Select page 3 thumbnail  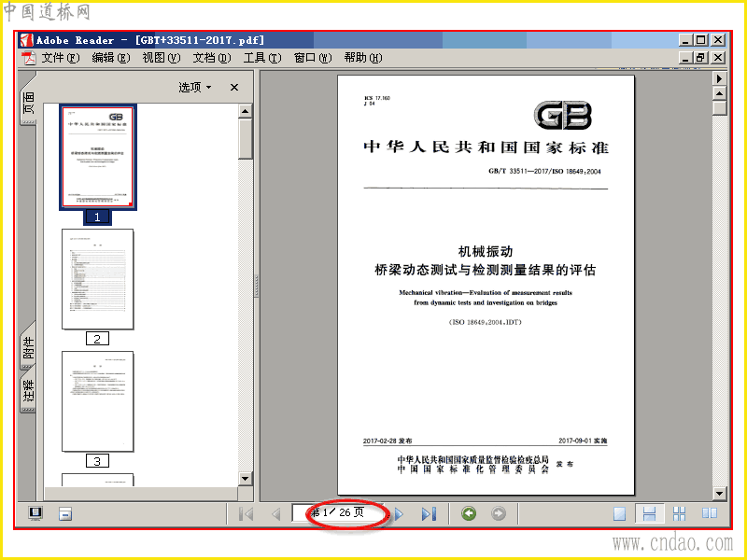[98, 401]
